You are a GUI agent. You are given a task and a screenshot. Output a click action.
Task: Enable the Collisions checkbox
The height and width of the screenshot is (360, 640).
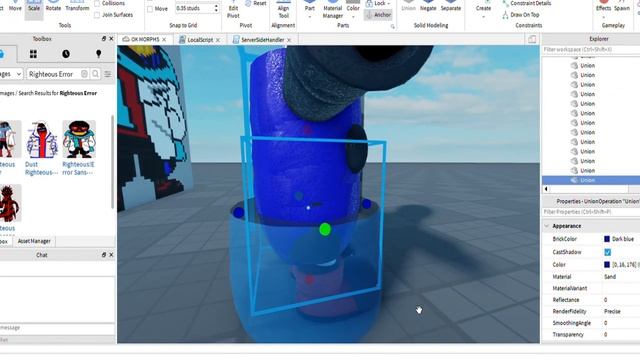(97, 3)
